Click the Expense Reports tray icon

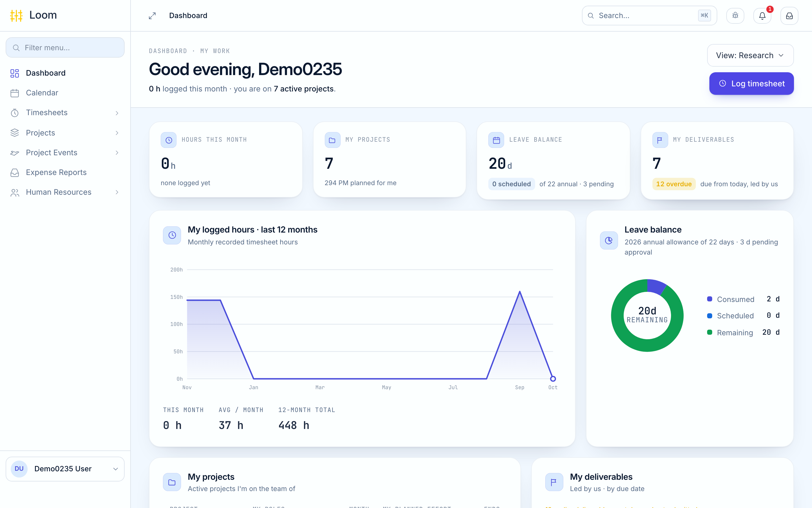pos(14,172)
